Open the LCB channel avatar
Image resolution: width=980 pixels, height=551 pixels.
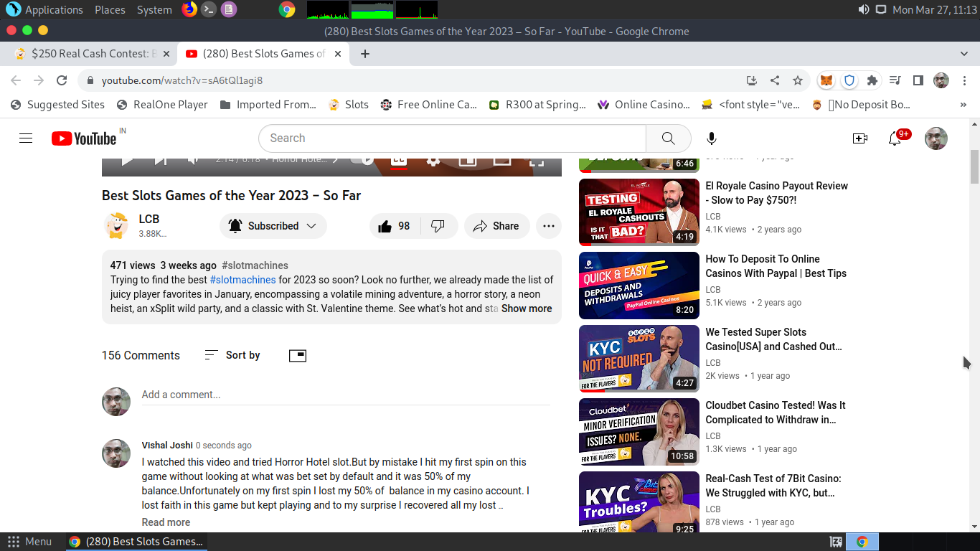tap(116, 225)
